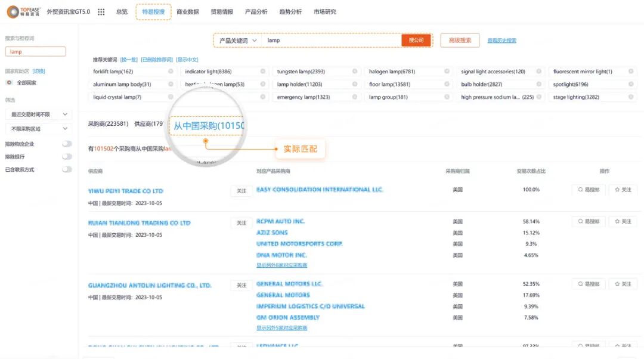Open the 贸易情报 tab
The height and width of the screenshot is (359, 644).
[x=222, y=12]
